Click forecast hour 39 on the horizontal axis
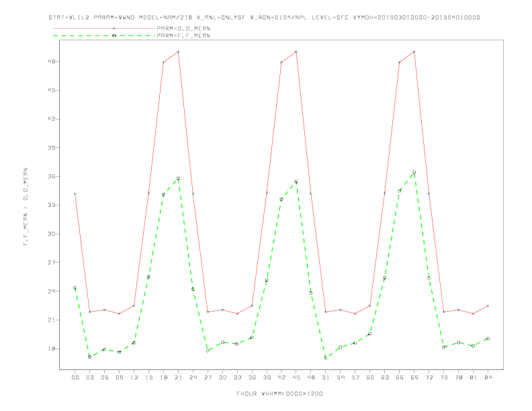532x411 pixels. [x=267, y=377]
